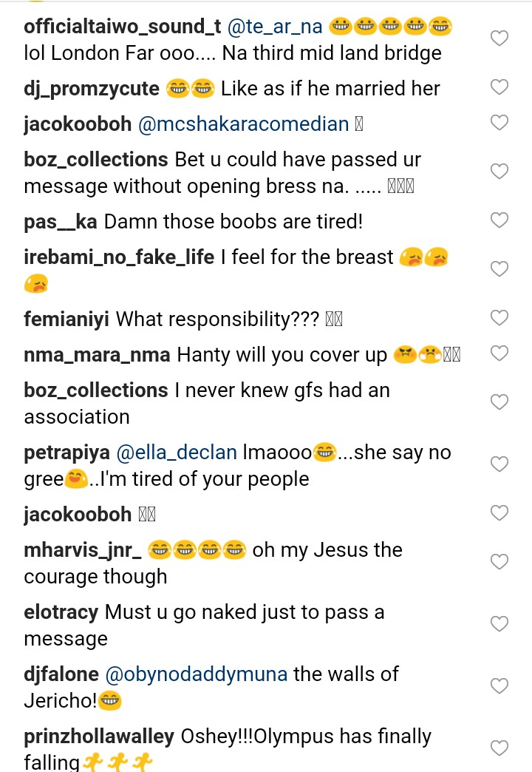
Task: Heart femianiyi's responsibility comment
Action: click(x=499, y=318)
